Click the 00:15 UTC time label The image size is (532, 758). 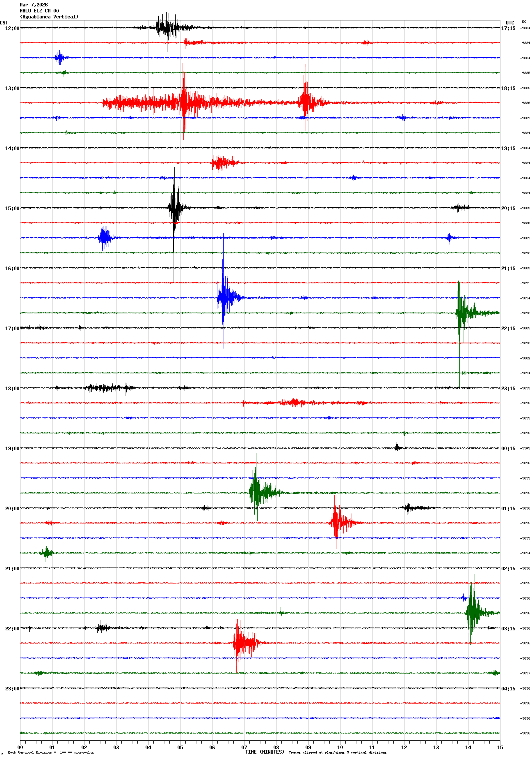[x=508, y=449]
